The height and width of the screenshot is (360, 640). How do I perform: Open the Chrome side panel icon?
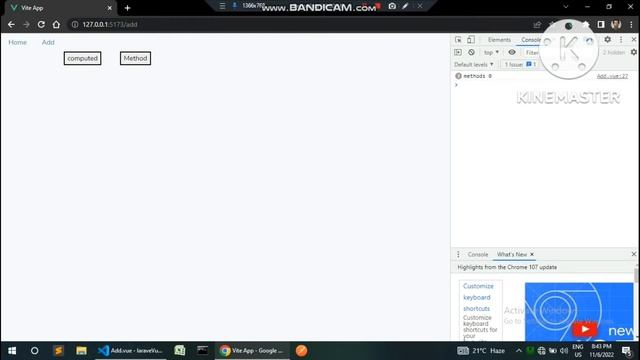click(601, 24)
